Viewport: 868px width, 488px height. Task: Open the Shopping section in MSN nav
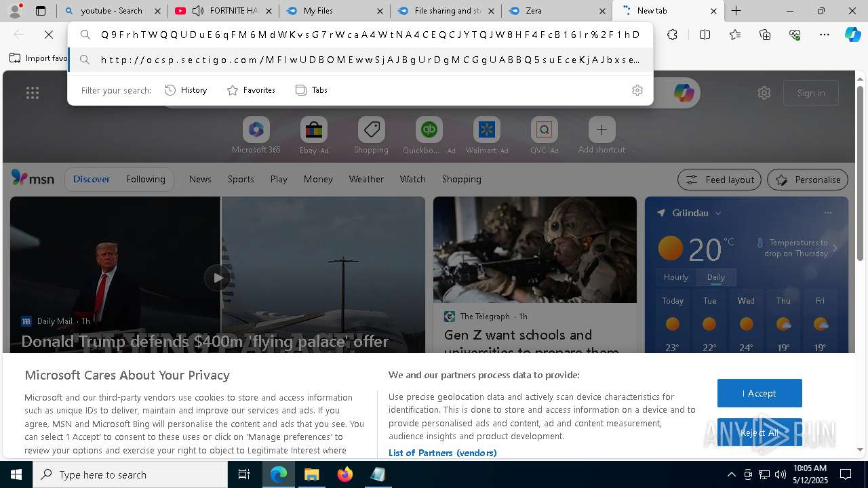461,179
